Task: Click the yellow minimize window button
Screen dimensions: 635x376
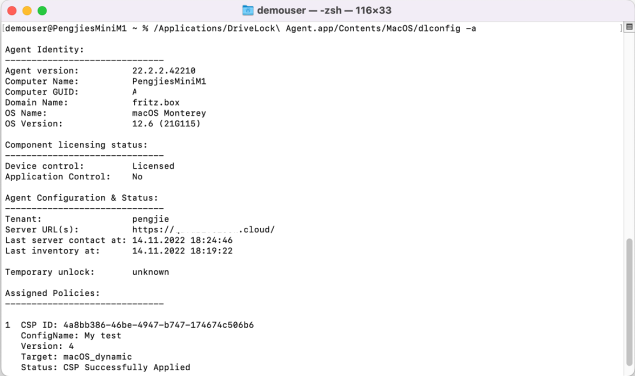Action: (27, 11)
